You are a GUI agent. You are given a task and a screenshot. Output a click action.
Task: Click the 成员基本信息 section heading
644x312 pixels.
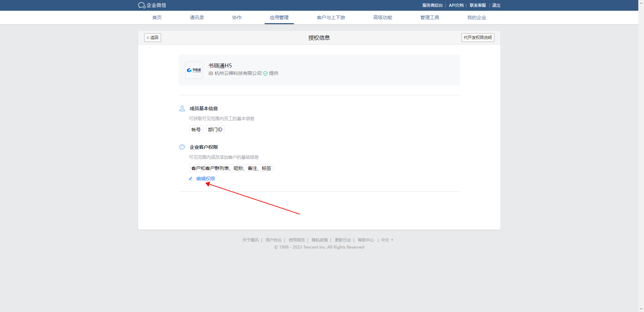[204, 108]
